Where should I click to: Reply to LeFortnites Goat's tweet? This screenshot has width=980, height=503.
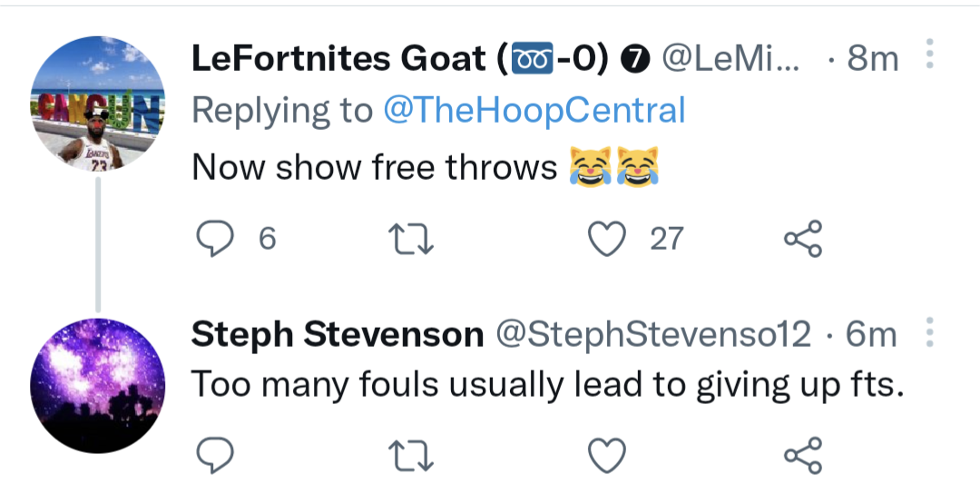[216, 239]
